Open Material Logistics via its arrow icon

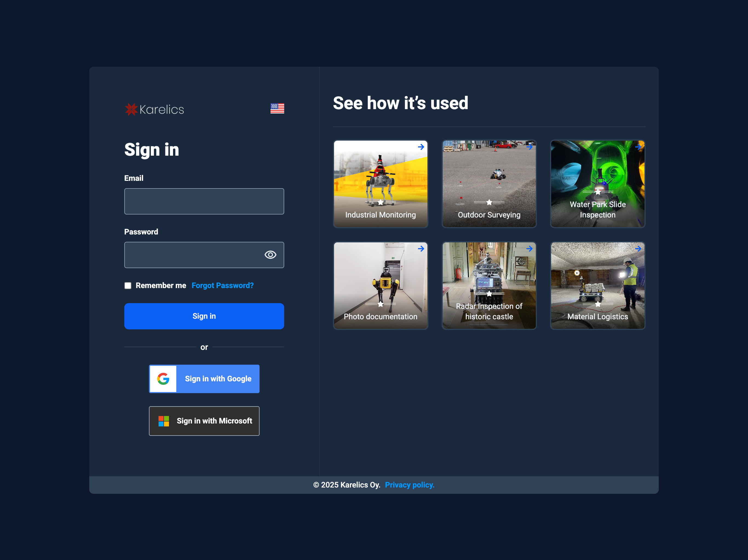(638, 249)
